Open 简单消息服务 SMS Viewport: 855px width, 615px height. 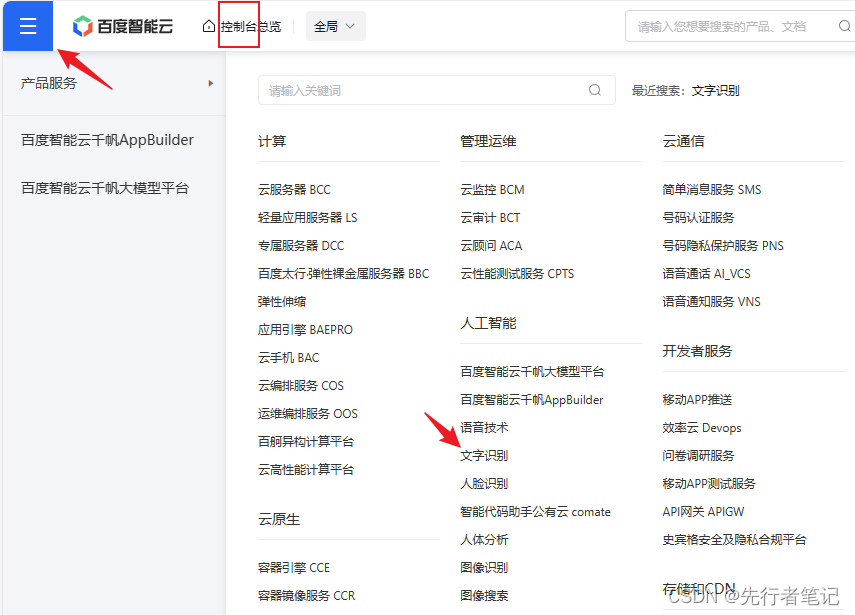pos(712,190)
